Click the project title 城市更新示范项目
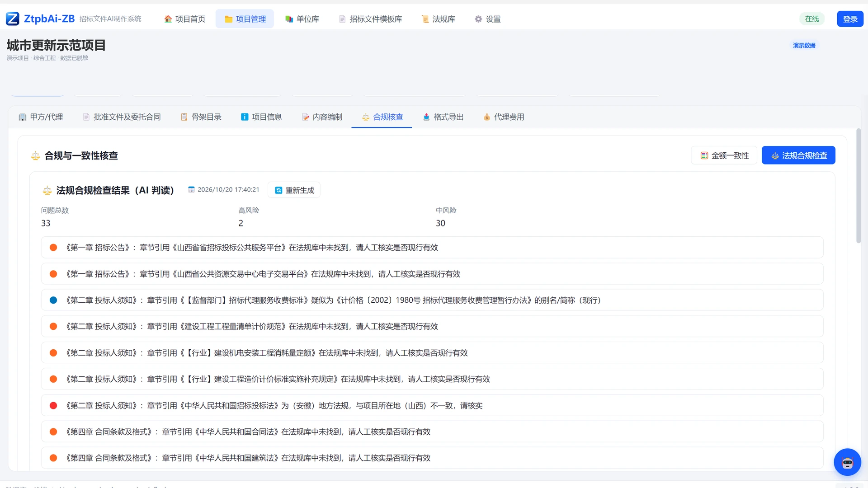868x488 pixels. tap(56, 45)
